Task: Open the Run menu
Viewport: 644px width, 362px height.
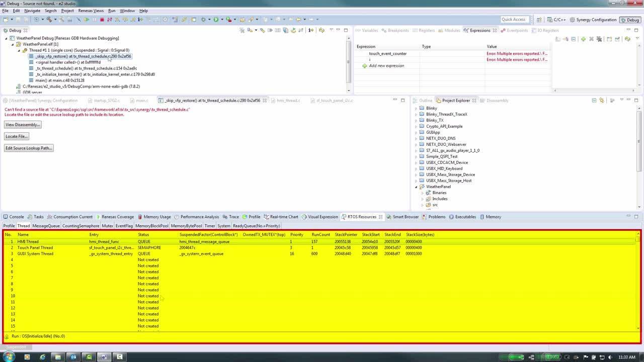Action: 112,11
